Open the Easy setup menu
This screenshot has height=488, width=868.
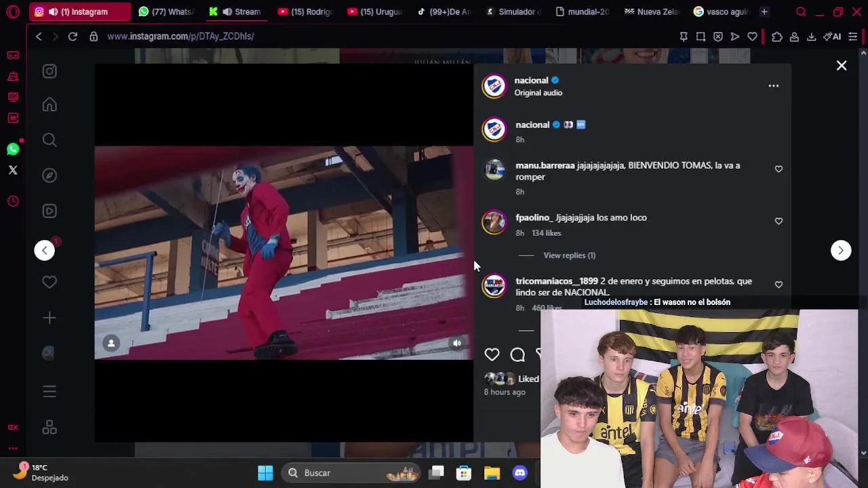[x=853, y=37]
